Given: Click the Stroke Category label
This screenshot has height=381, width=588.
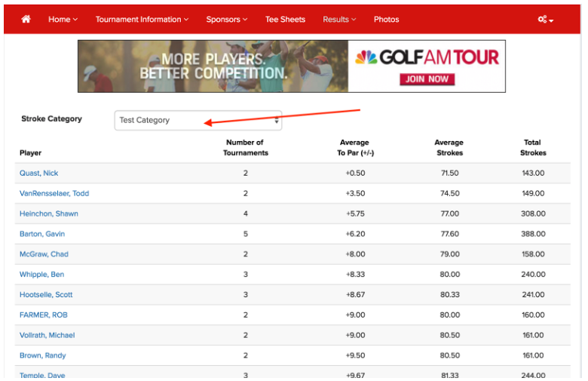Looking at the screenshot, I should point(51,118).
